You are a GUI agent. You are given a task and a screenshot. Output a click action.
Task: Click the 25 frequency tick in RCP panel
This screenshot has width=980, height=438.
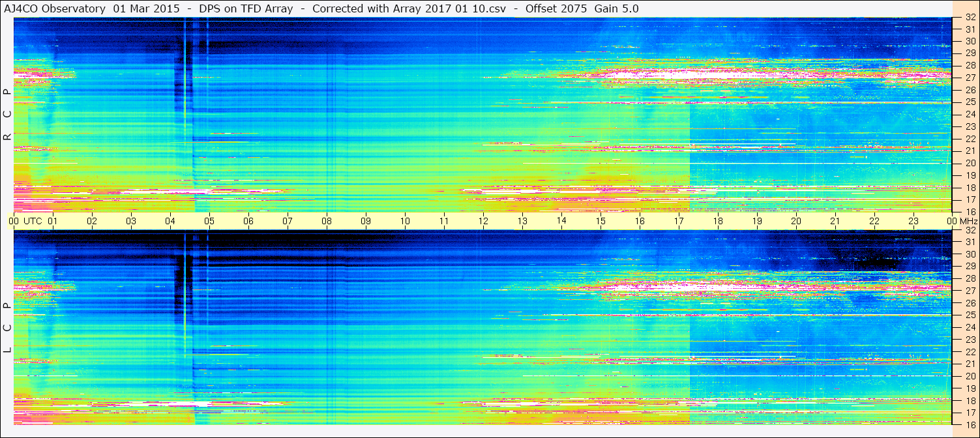[x=970, y=102]
